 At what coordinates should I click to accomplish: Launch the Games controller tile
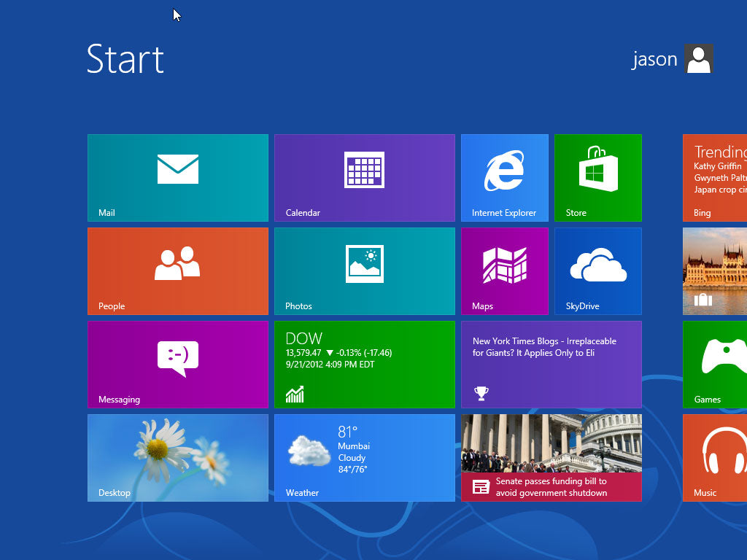point(716,364)
